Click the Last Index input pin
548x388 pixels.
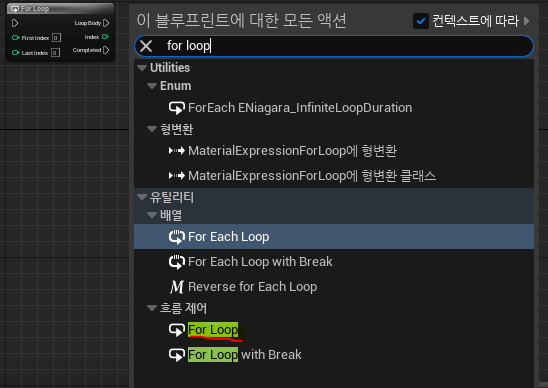(15, 52)
